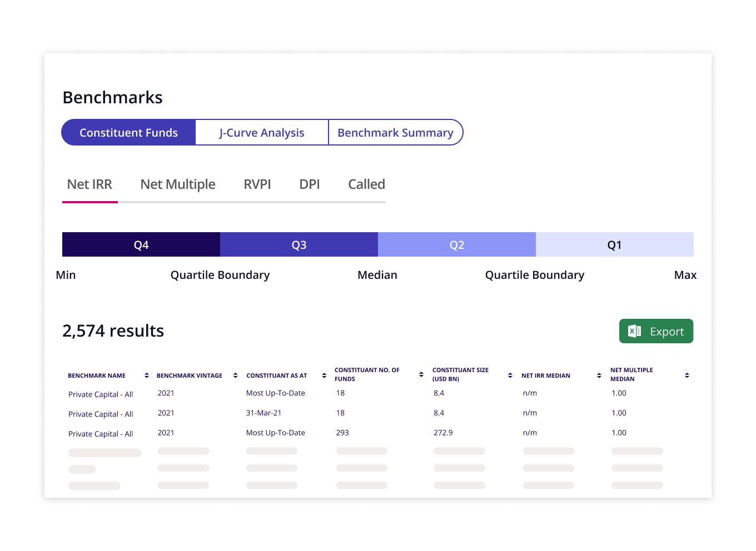Open Private Capital - All with 18 funds, Most Up-To-Date
This screenshot has width=756, height=551.
(101, 394)
